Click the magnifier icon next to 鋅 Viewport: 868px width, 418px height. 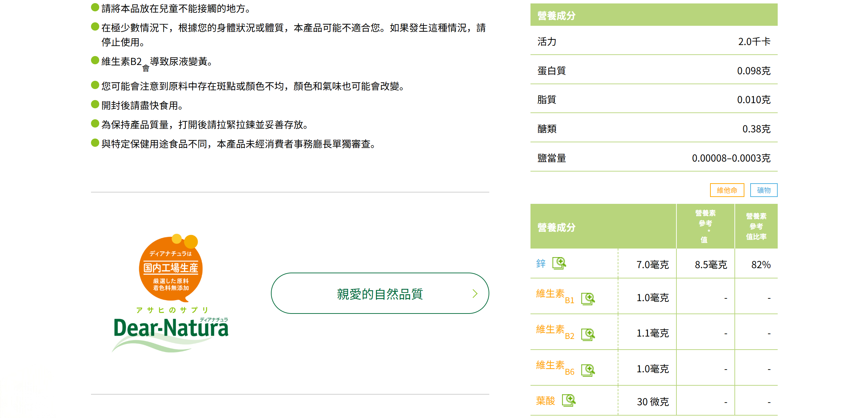point(559,263)
